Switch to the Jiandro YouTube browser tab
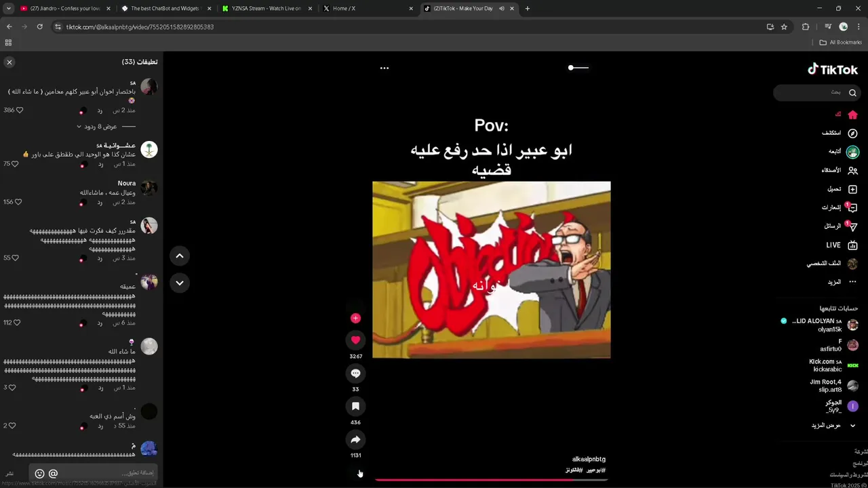The image size is (868, 488). (65, 8)
